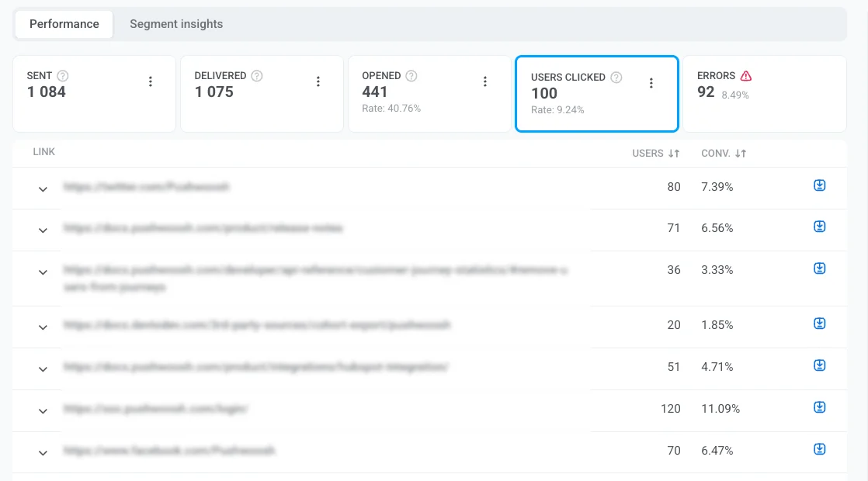Viewport: 868px width, 481px height.
Task: Open the USERS CLICKED kebab menu
Action: pyautogui.click(x=651, y=82)
